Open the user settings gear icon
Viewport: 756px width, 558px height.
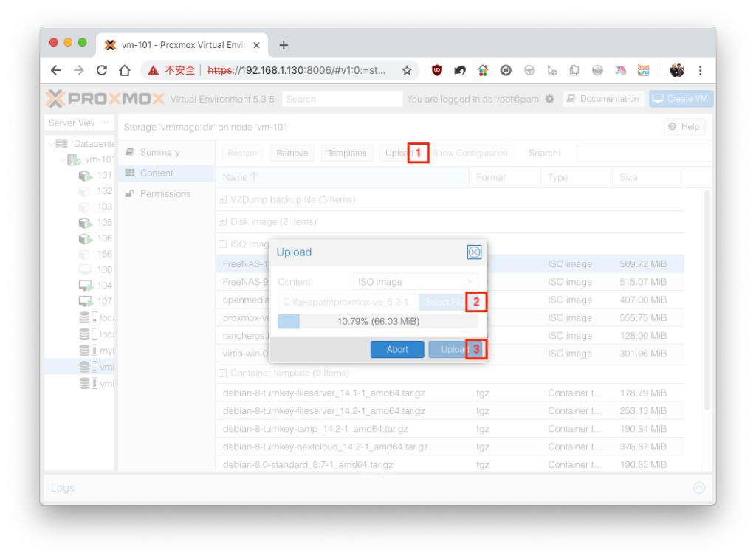click(x=549, y=99)
